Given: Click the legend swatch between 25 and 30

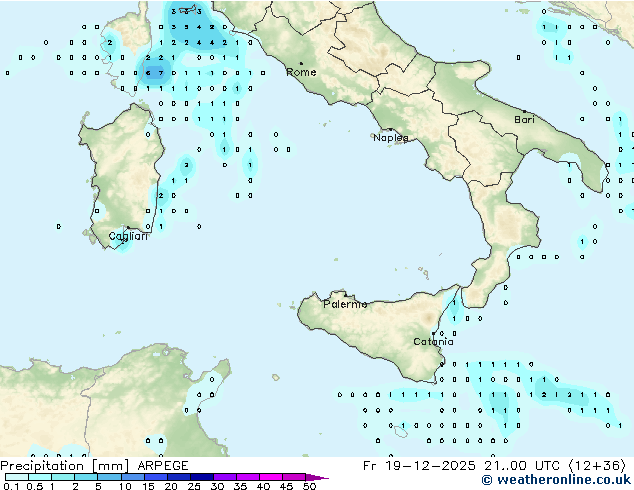Looking at the screenshot, I should coord(201,477).
